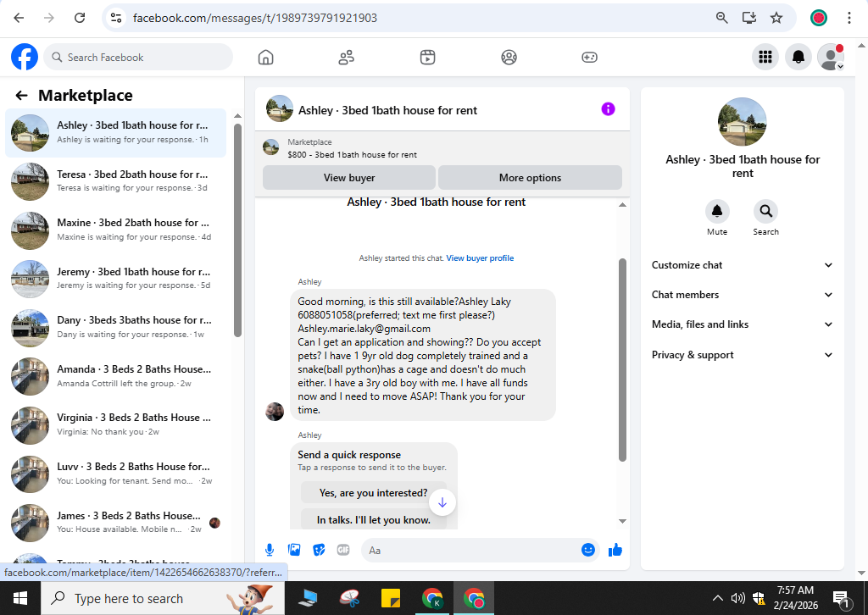Send quick reply 'In talks. I'll let you know.'
The image size is (868, 615).
pyautogui.click(x=373, y=520)
